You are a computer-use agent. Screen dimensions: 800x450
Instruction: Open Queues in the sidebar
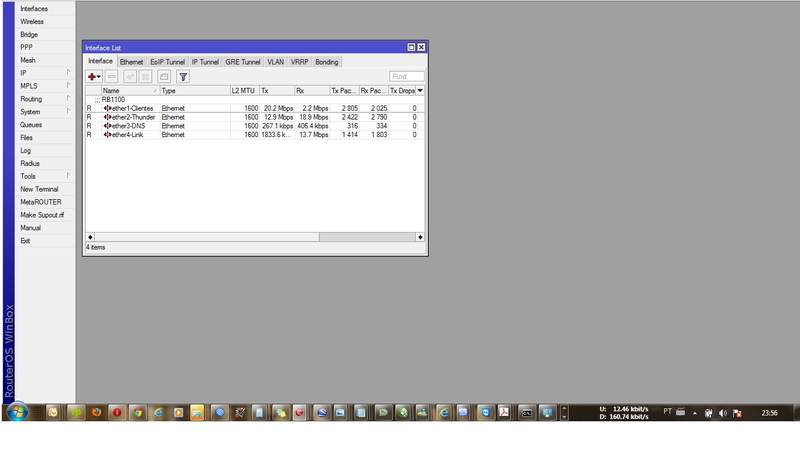tap(45, 124)
